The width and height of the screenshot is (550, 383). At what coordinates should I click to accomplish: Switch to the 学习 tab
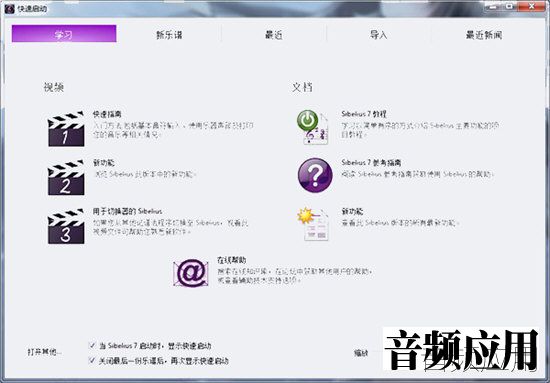[x=64, y=34]
